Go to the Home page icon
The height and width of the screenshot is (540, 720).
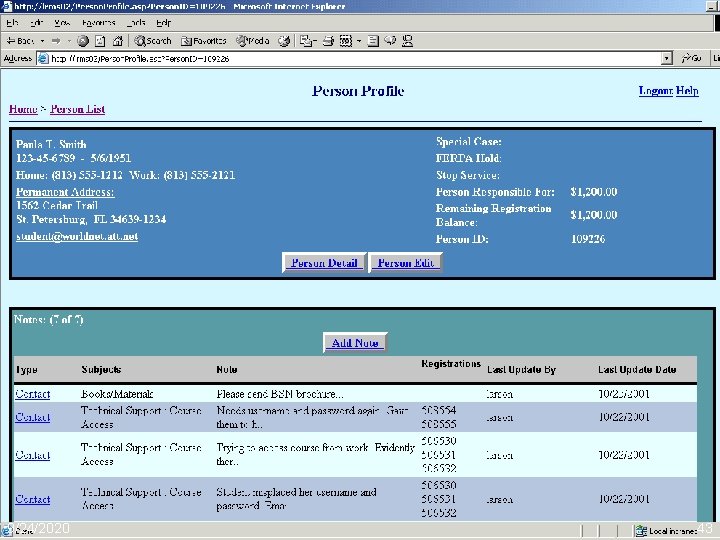click(x=118, y=41)
